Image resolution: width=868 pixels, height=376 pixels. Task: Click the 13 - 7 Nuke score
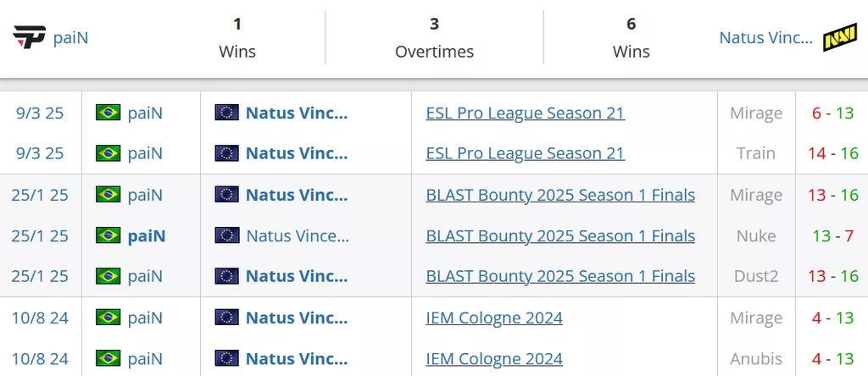coord(832,235)
